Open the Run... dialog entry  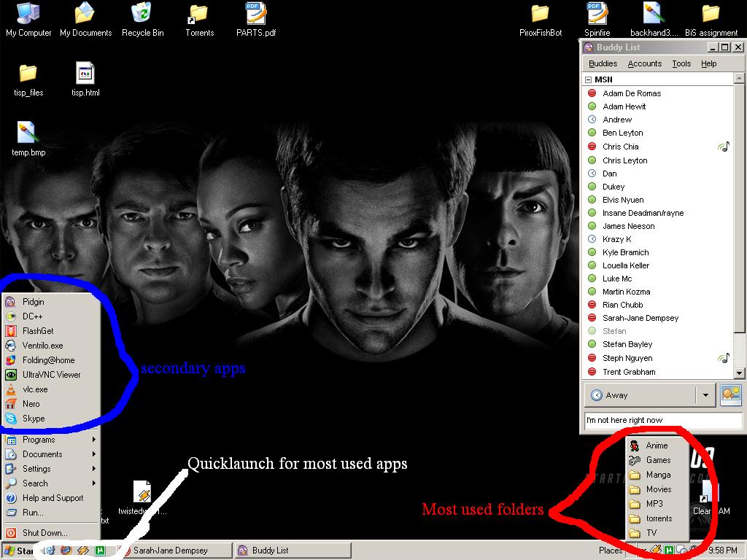tap(51, 513)
